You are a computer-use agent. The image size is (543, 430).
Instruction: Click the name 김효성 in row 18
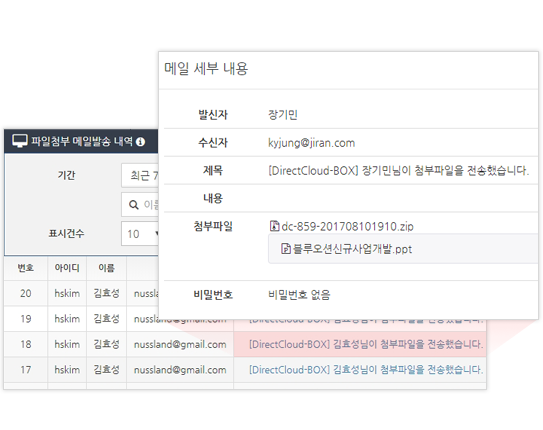click(x=106, y=344)
